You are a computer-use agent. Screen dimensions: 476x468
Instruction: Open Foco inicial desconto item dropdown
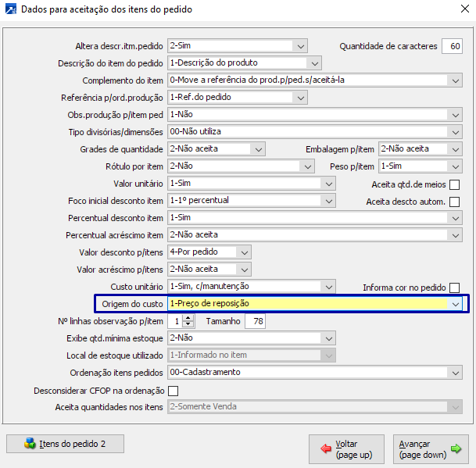(x=328, y=201)
